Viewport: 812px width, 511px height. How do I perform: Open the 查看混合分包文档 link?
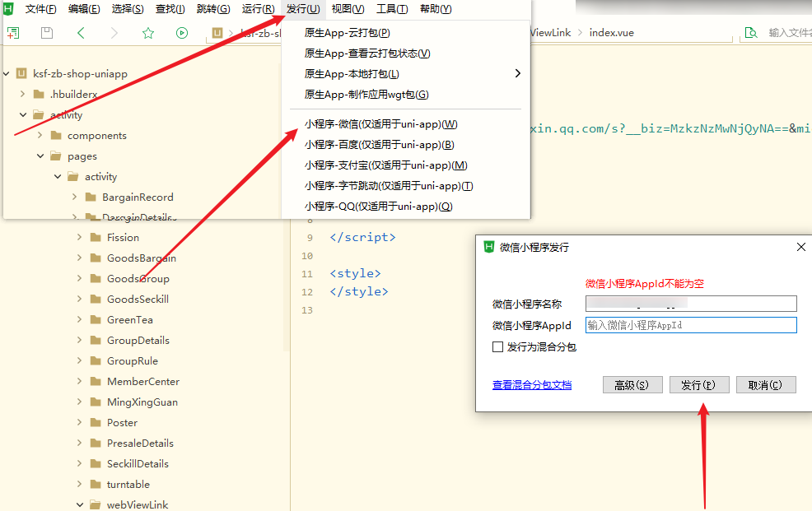(x=532, y=385)
